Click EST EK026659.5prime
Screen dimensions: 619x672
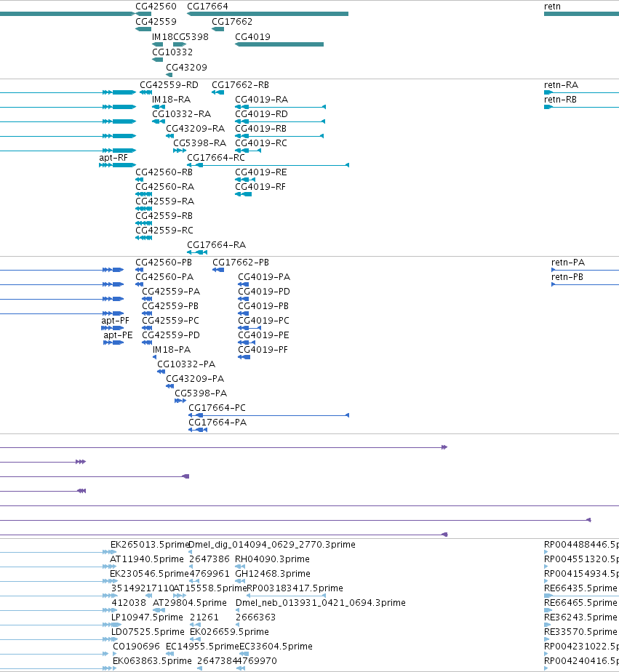[229, 632]
